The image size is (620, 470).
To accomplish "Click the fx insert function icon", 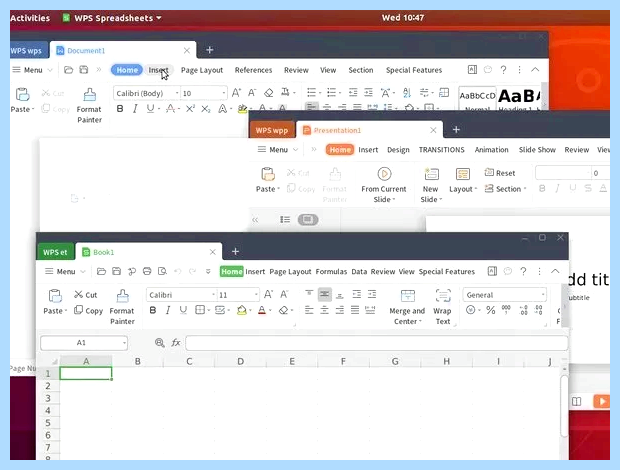I will tap(176, 343).
